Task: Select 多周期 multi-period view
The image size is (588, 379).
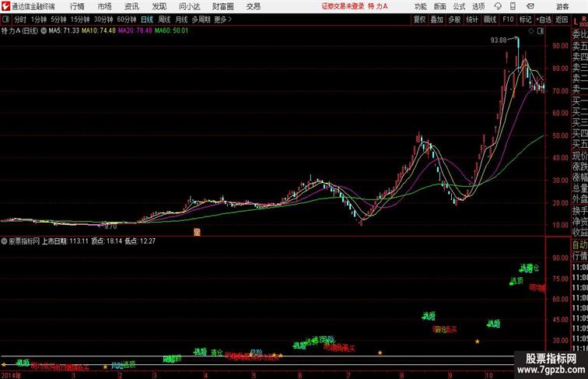Action: click(x=201, y=19)
